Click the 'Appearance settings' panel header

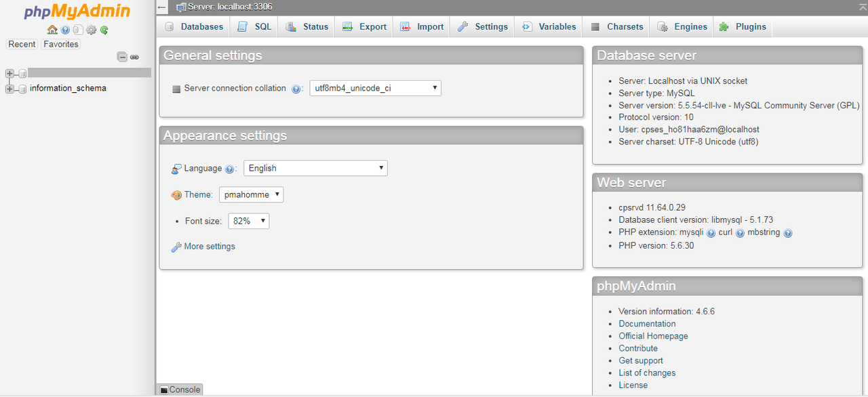(371, 135)
